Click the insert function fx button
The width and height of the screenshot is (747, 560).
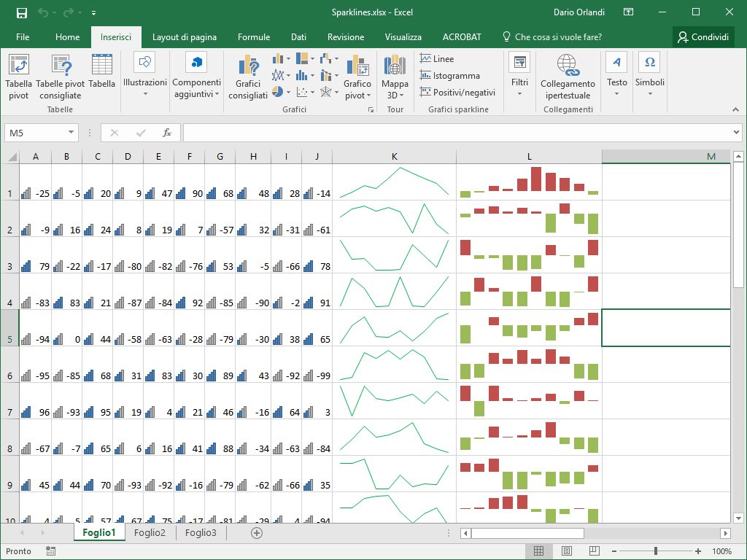pyautogui.click(x=167, y=133)
